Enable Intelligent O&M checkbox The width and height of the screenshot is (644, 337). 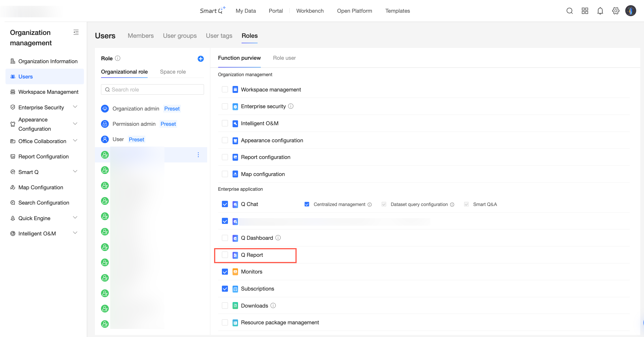click(225, 123)
